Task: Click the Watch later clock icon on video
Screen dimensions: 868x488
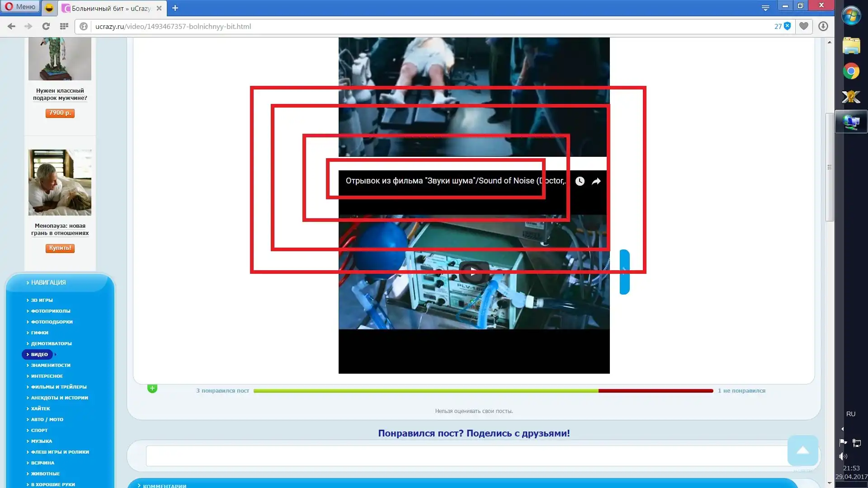Action: point(580,181)
